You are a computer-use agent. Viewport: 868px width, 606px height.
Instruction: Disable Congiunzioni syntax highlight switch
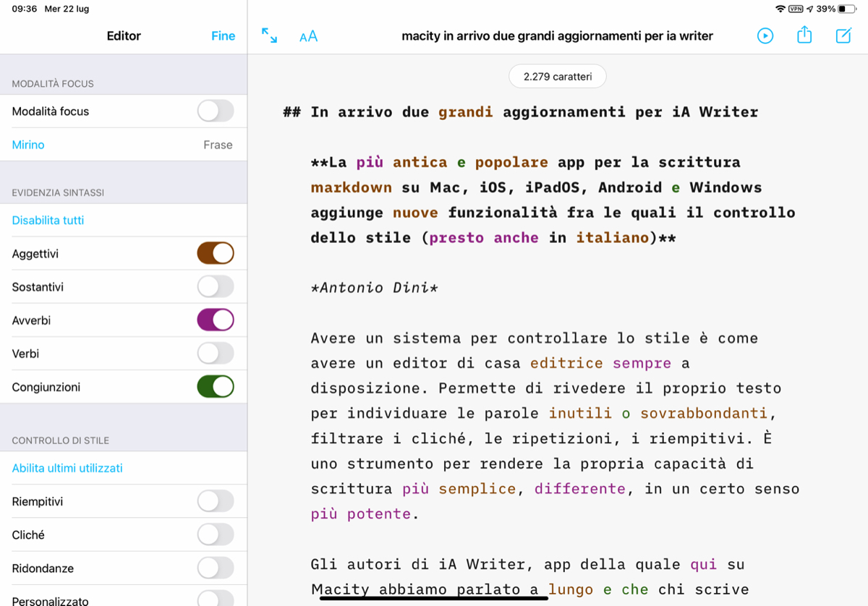tap(216, 387)
